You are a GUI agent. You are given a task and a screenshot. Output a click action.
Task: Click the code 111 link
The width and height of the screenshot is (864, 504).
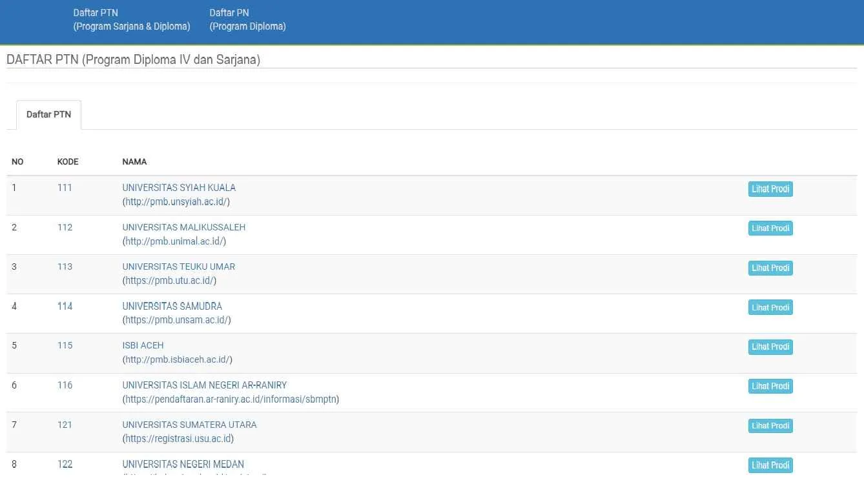pos(65,188)
